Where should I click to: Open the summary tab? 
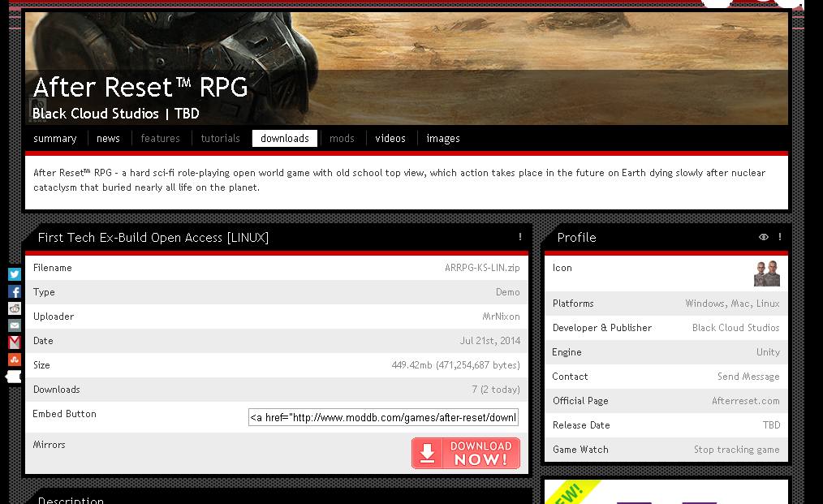(55, 139)
